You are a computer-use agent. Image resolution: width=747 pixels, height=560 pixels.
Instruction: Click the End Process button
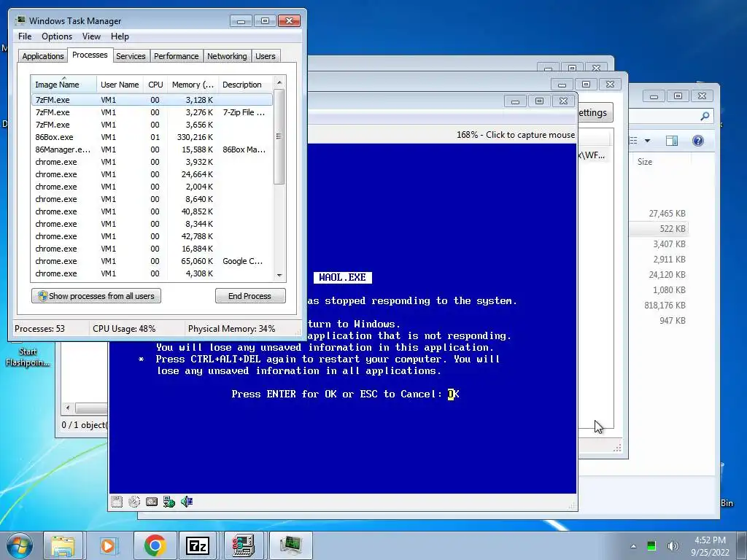(250, 296)
